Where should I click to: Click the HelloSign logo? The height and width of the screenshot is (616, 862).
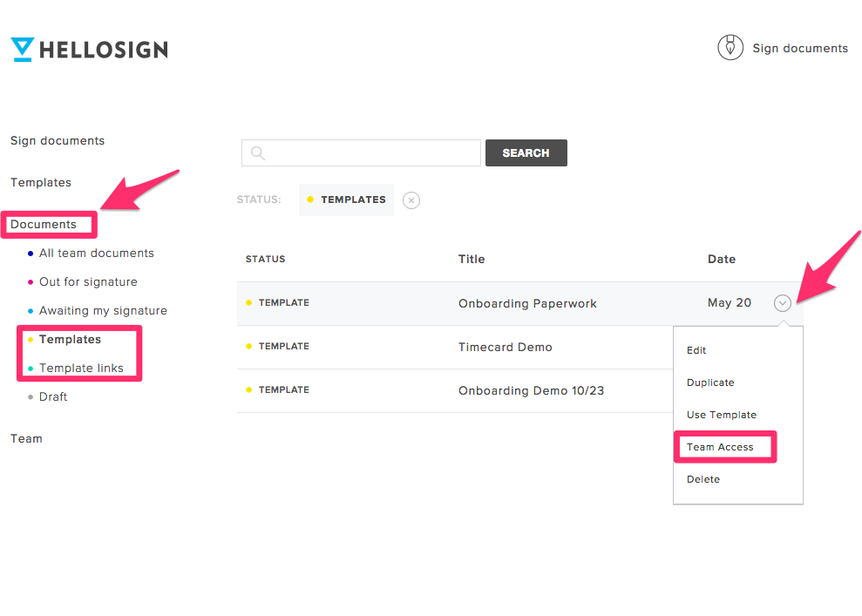[x=89, y=50]
